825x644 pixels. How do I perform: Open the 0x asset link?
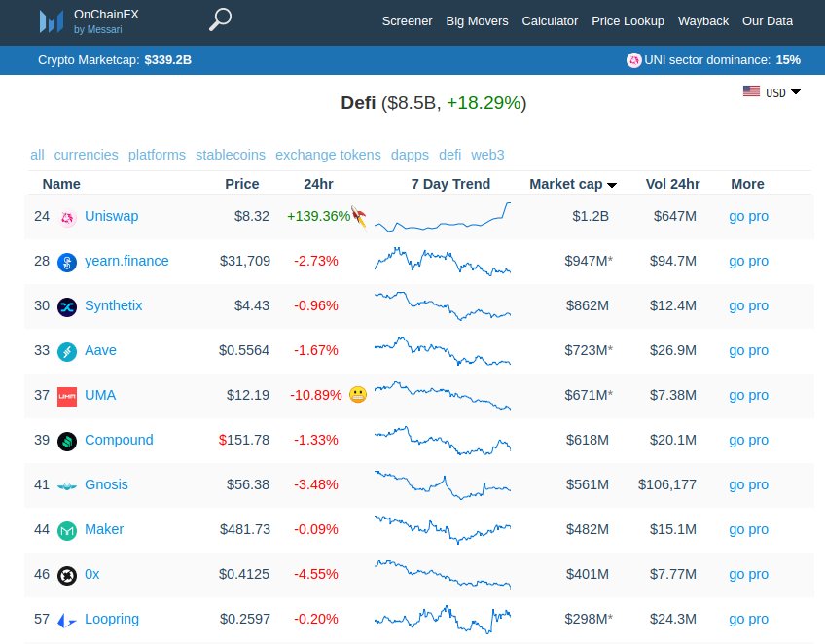tap(92, 574)
